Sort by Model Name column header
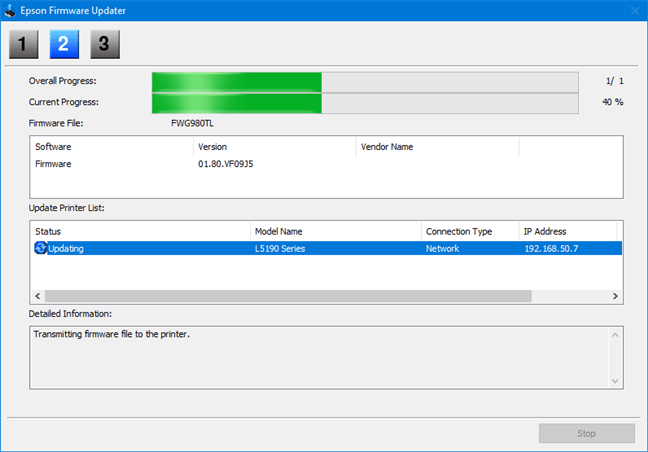648x452 pixels. [x=335, y=231]
